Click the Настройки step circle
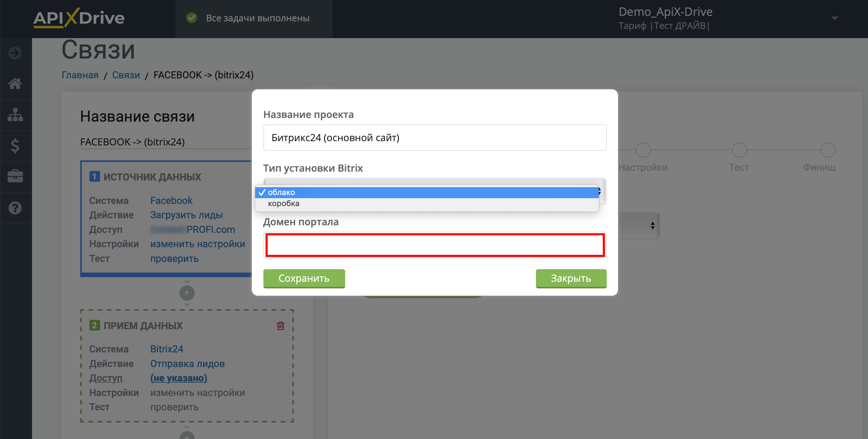 pyautogui.click(x=643, y=150)
